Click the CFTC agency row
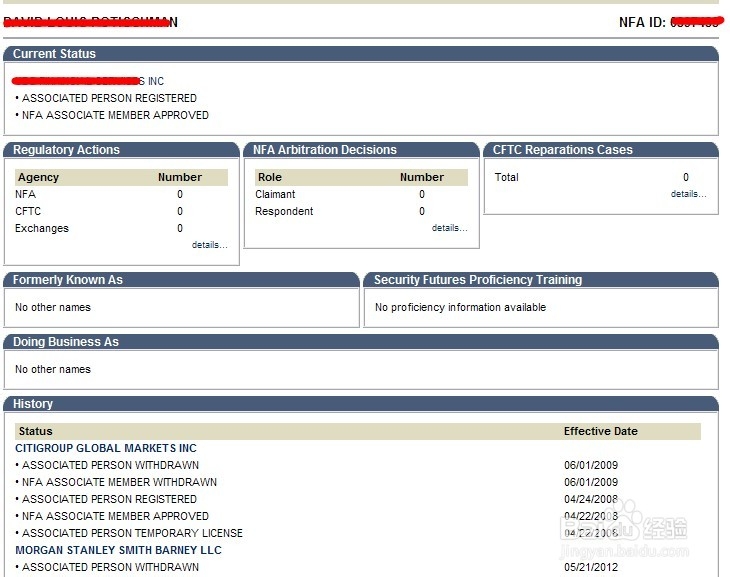 pos(121,211)
